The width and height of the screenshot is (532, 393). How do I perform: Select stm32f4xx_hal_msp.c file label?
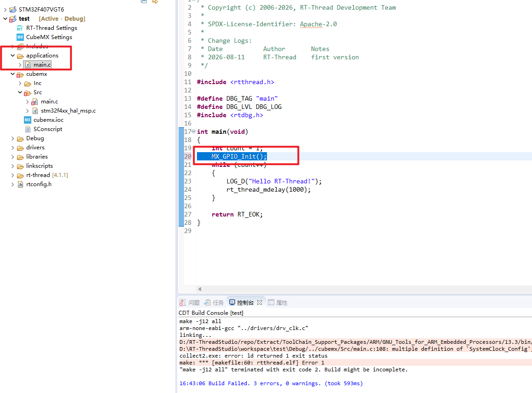tap(69, 110)
